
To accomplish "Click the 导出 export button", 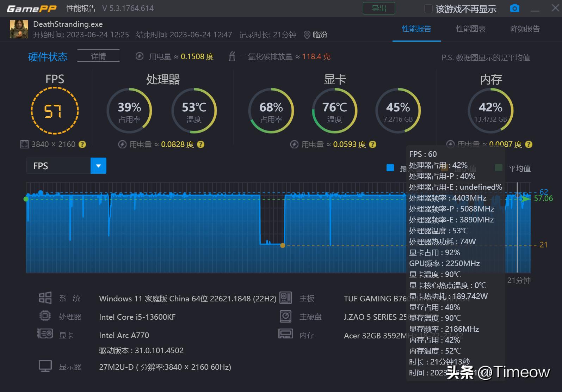I will point(379,8).
